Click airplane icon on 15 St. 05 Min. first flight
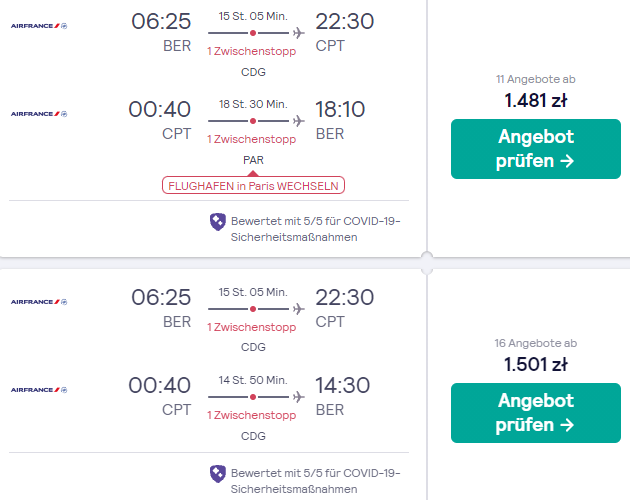This screenshot has width=630, height=500. 299,33
